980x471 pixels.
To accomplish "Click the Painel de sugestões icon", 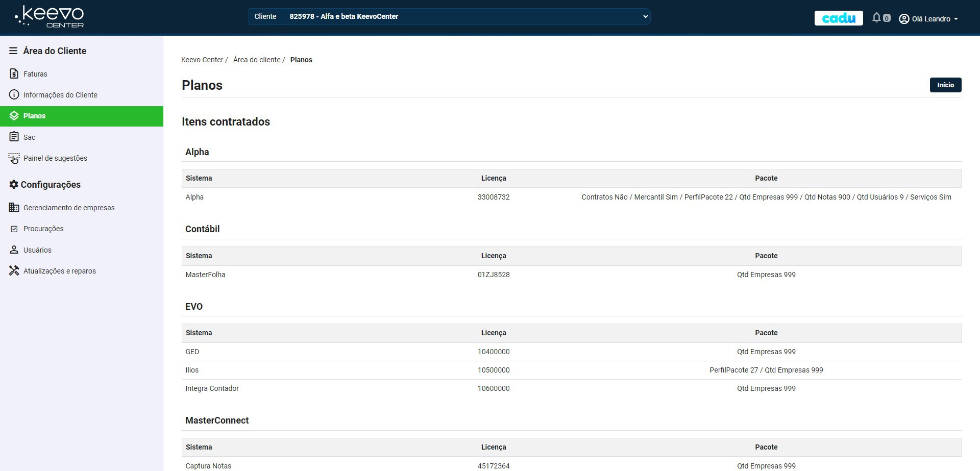I will click(x=14, y=158).
